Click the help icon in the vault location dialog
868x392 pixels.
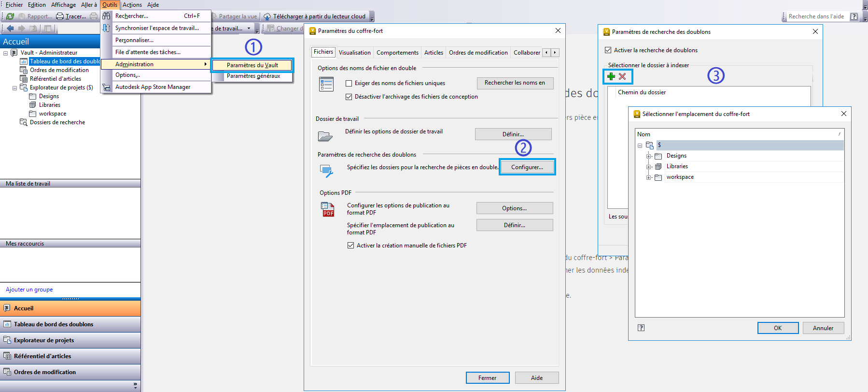[641, 328]
